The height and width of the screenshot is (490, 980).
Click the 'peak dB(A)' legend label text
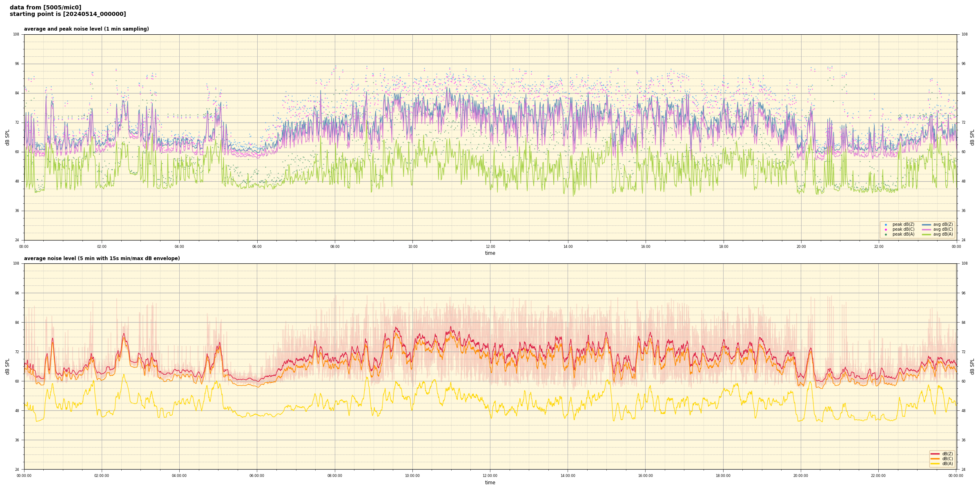903,234
